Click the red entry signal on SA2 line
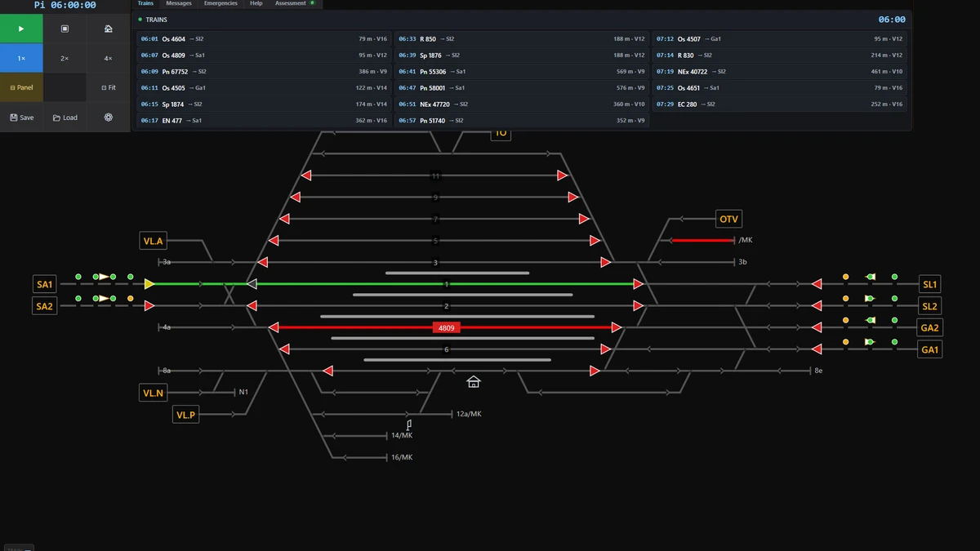Screen dimensions: 980x551 point(149,305)
